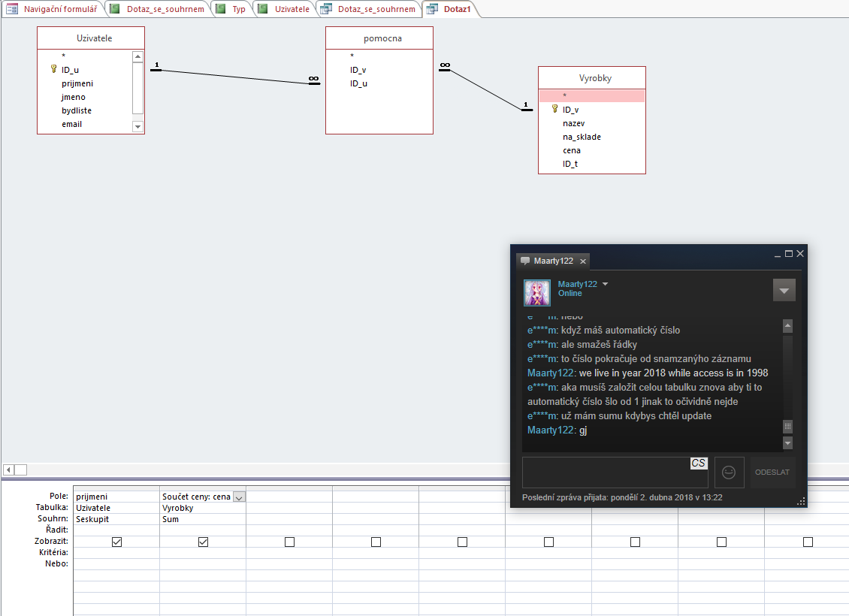The image size is (849, 616).
Task: Open the chat options dropdown button
Action: click(784, 290)
